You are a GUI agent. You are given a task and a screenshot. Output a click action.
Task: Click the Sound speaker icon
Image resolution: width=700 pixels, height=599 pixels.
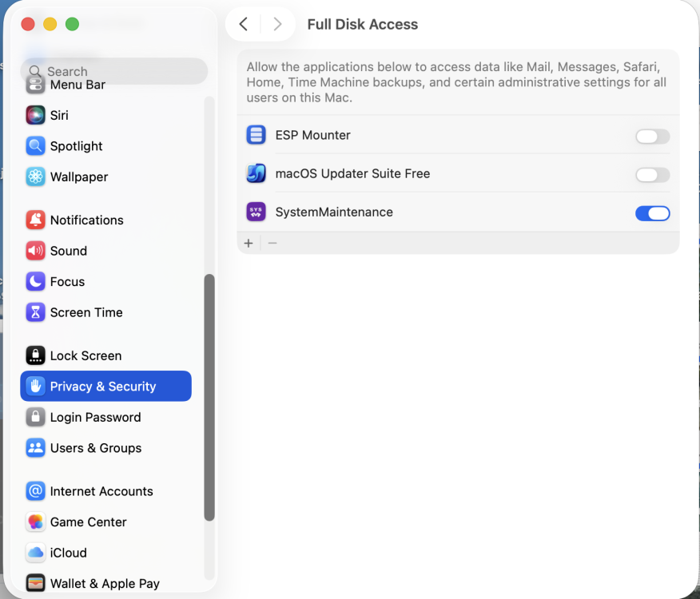[35, 251]
